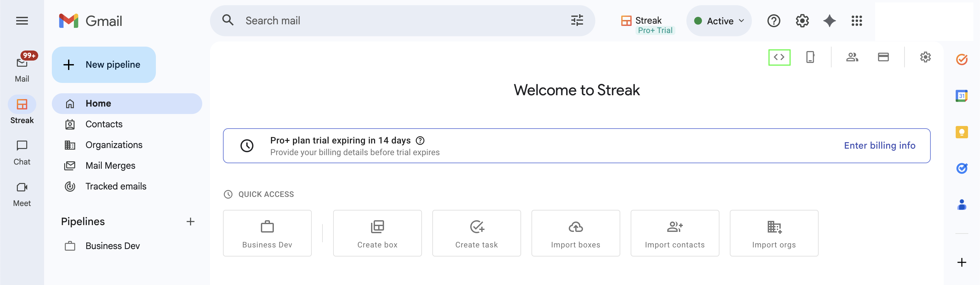Click Enter billing info link
The height and width of the screenshot is (285, 980).
(879, 145)
